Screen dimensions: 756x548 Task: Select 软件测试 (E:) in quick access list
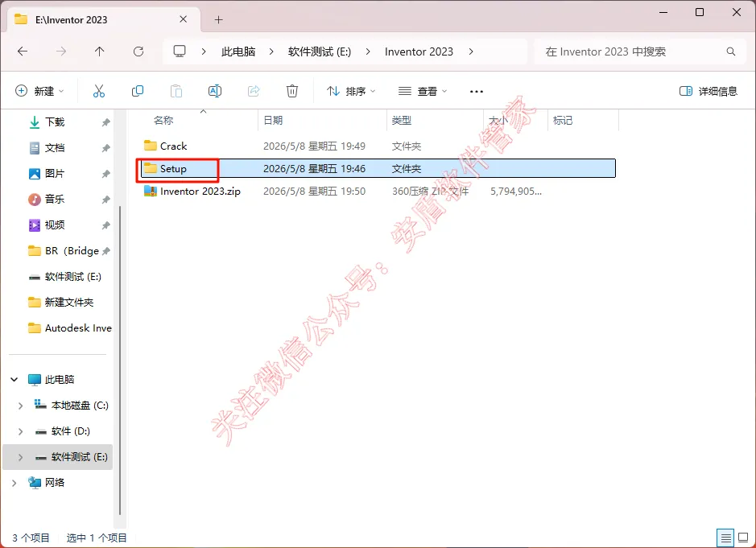point(65,277)
